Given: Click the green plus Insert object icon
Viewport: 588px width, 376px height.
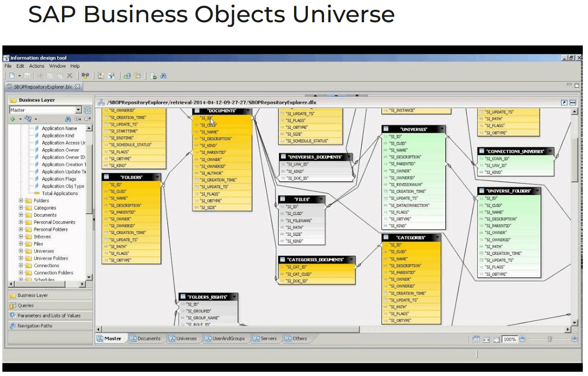Looking at the screenshot, I should coord(12,119).
